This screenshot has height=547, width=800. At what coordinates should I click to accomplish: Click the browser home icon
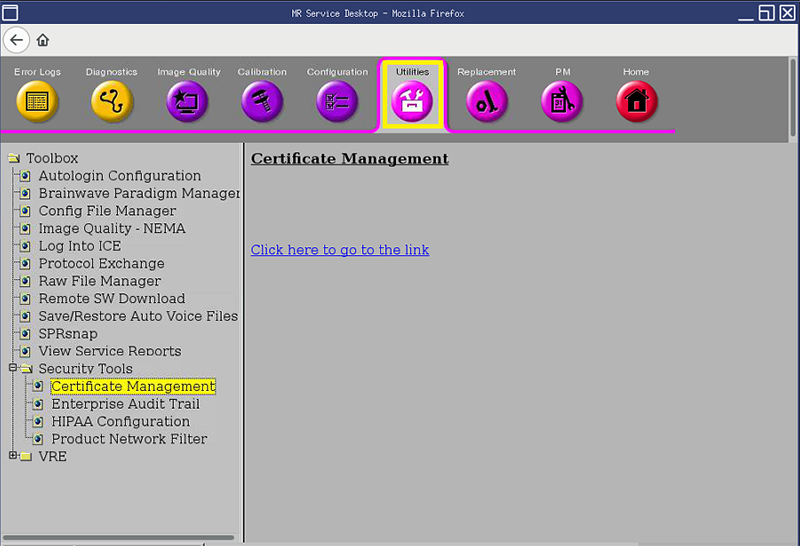(43, 41)
